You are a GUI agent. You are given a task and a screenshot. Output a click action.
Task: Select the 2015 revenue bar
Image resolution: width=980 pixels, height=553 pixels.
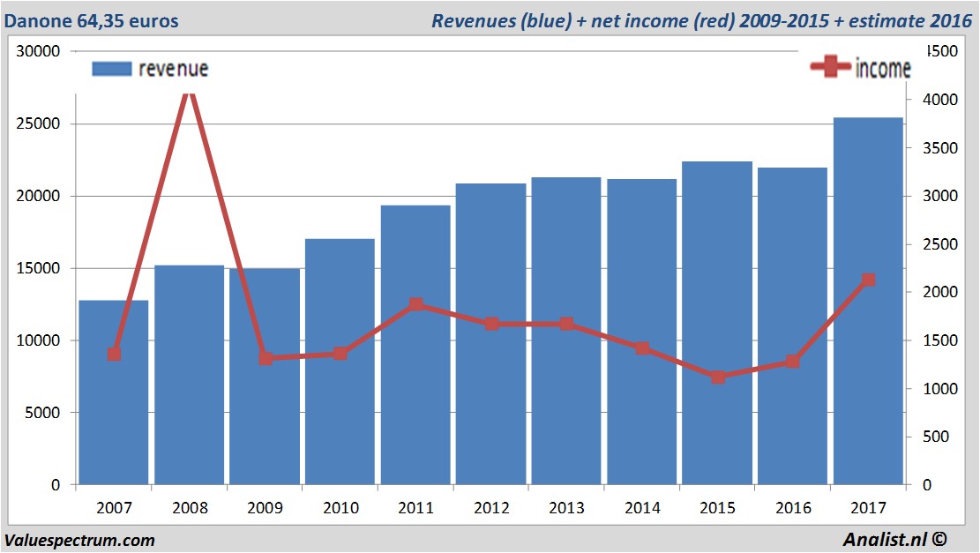(717, 323)
